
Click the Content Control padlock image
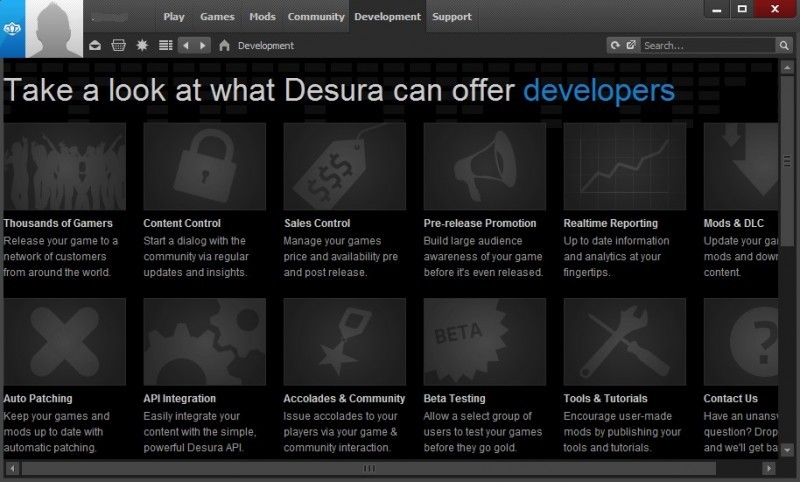(x=205, y=166)
